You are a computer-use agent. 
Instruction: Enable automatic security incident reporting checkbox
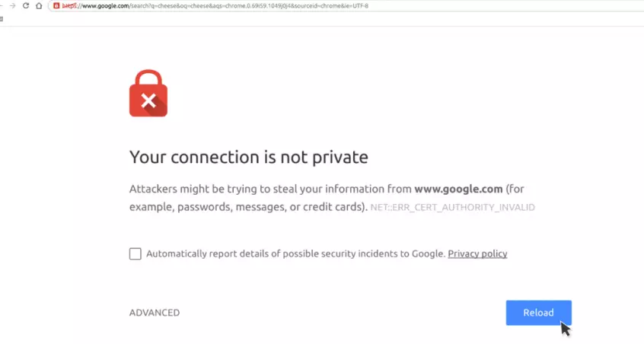pos(135,254)
